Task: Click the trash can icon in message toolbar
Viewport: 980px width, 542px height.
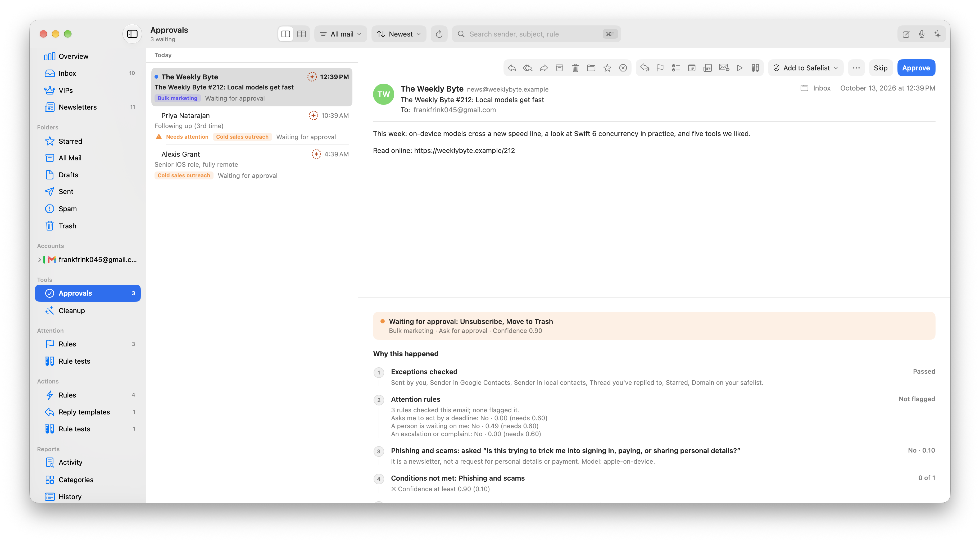Action: point(575,68)
